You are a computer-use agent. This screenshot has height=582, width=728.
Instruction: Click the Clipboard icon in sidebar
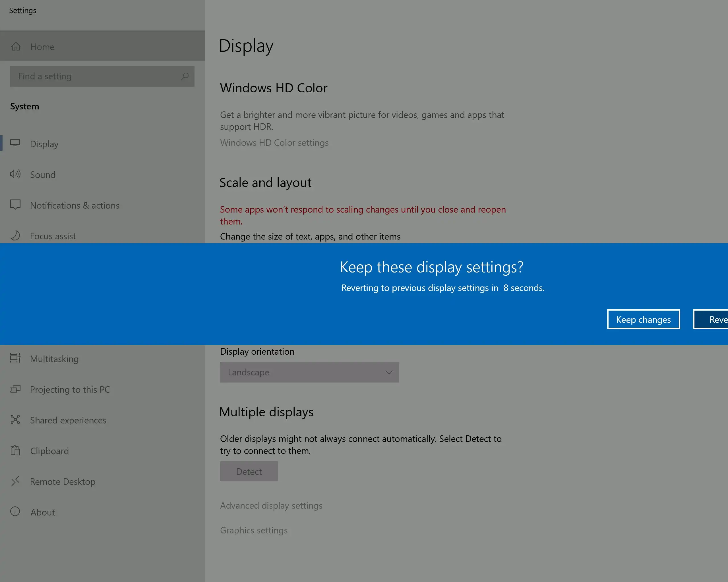(15, 450)
